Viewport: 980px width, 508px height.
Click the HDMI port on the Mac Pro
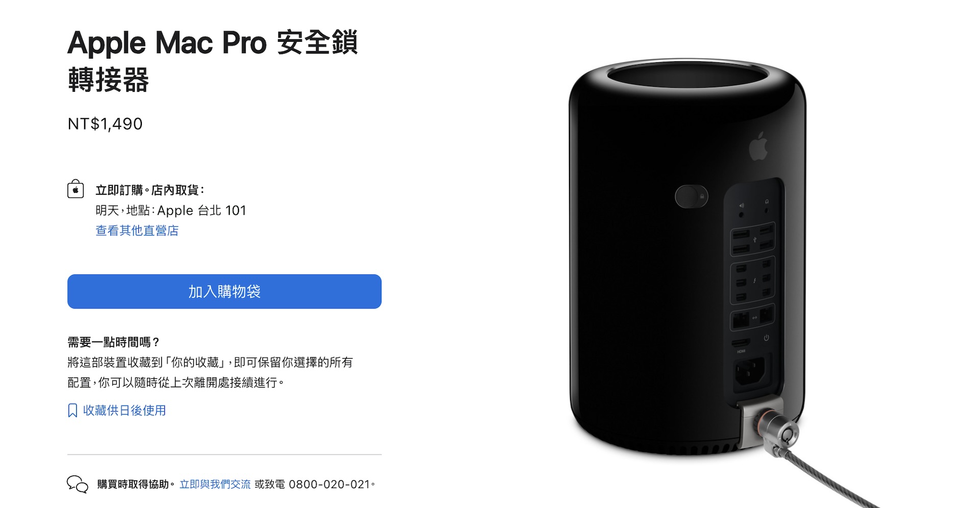(x=742, y=343)
